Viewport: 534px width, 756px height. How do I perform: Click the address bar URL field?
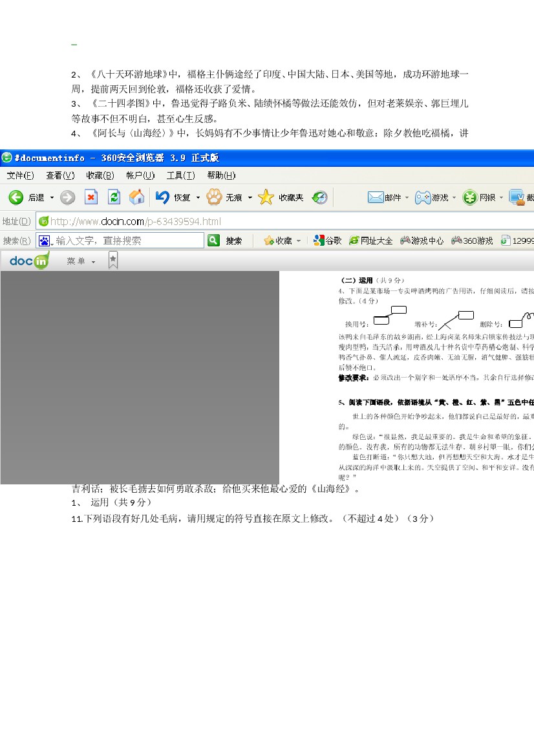click(x=284, y=221)
